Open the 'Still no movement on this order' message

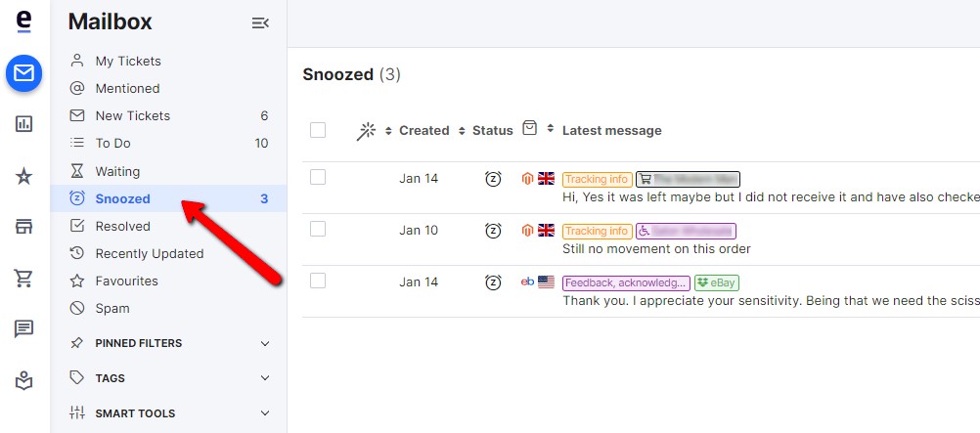[x=656, y=248]
